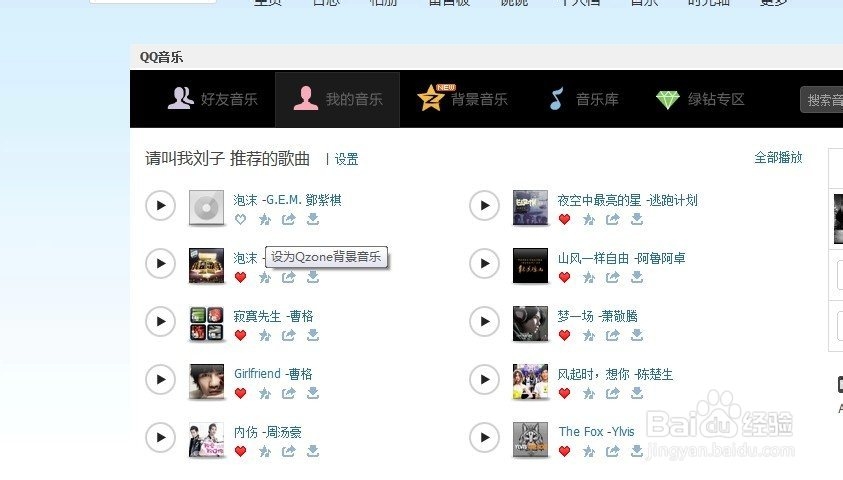Open the 音乐库 tab
This screenshot has height=480, width=843.
[584, 99]
